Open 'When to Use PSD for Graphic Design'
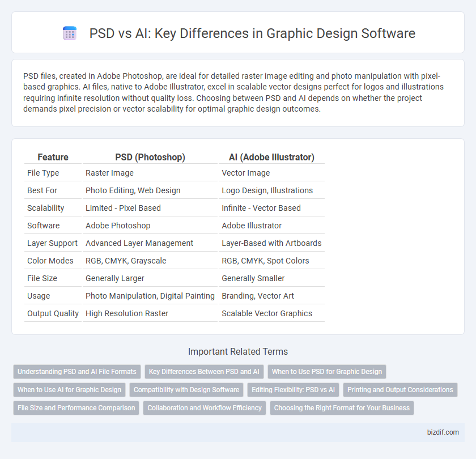The width and height of the screenshot is (476, 459). 326,372
